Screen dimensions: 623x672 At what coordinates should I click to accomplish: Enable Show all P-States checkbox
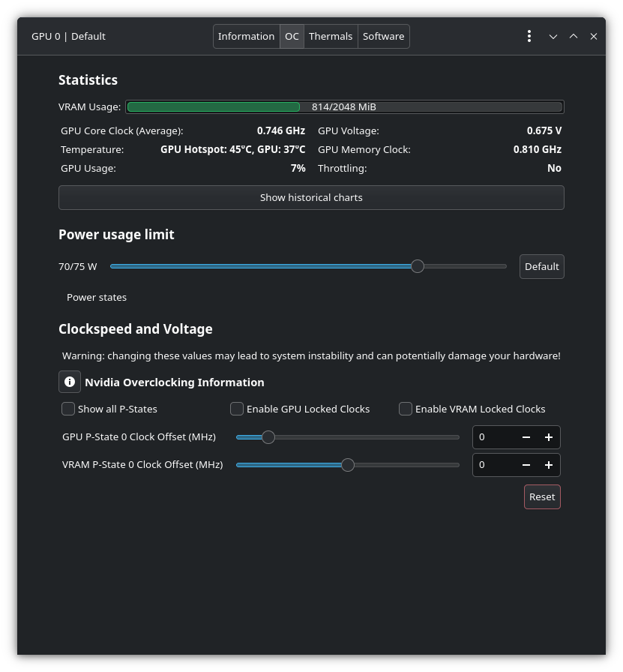pos(68,409)
